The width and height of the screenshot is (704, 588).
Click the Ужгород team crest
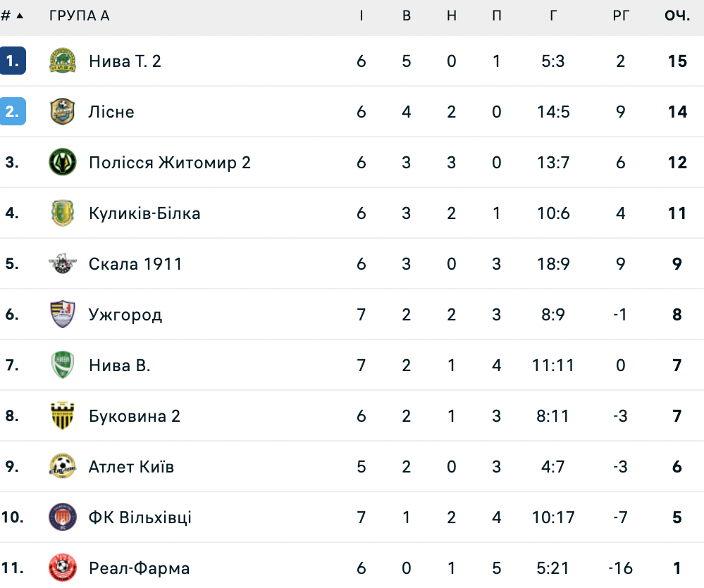point(63,315)
